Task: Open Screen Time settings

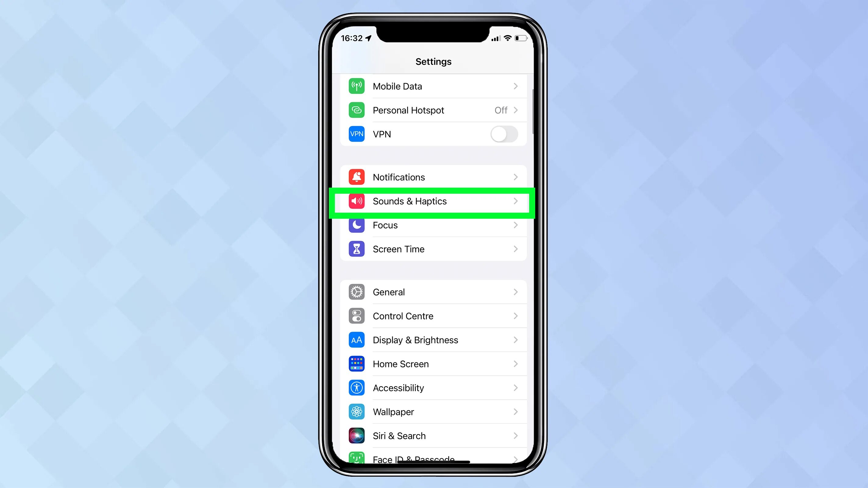Action: [x=433, y=249]
